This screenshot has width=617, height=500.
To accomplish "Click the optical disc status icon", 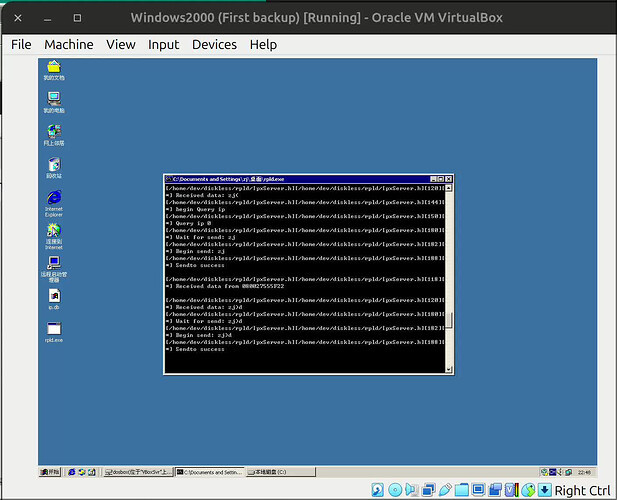I will pyautogui.click(x=395, y=490).
